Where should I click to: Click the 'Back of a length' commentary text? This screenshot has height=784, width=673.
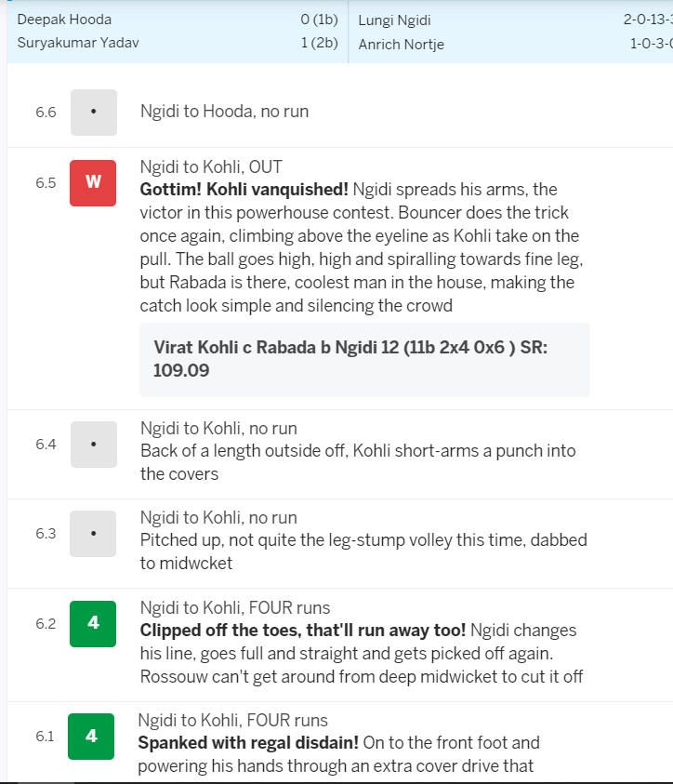(358, 462)
